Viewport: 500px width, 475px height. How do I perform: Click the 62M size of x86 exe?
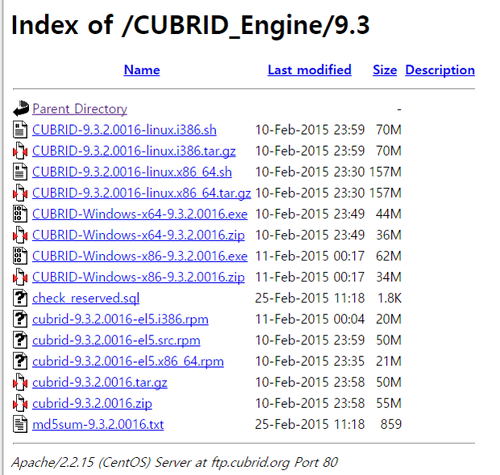[389, 256]
